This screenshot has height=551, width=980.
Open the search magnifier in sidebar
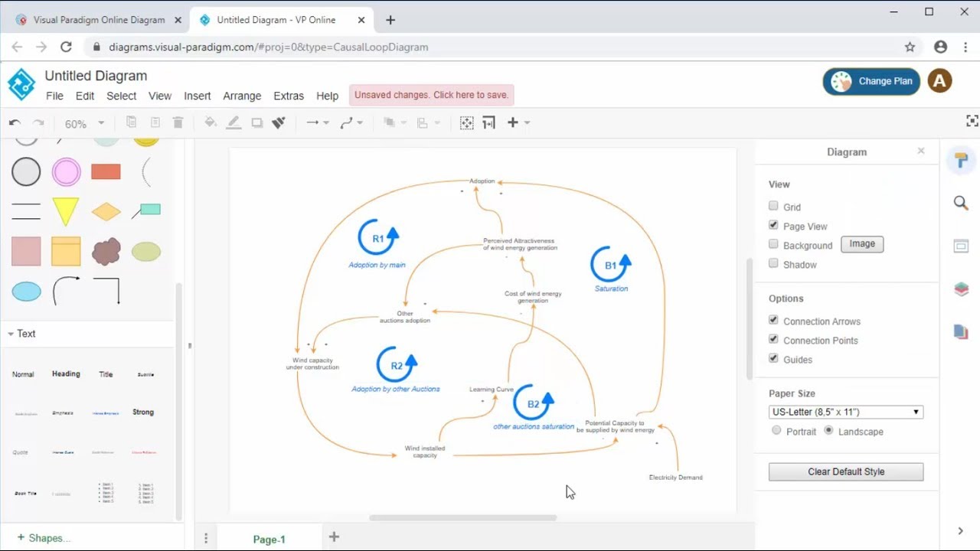(961, 203)
